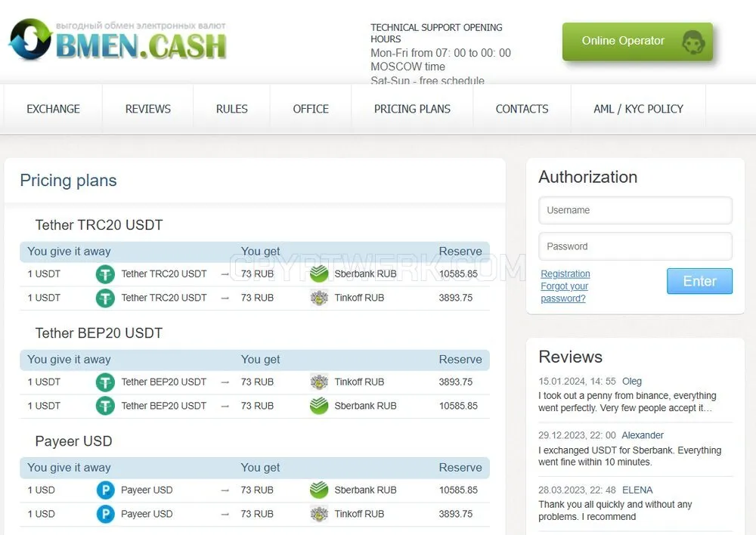Click the operator headset icon
Viewport: 756px width, 535px height.
tap(693, 42)
